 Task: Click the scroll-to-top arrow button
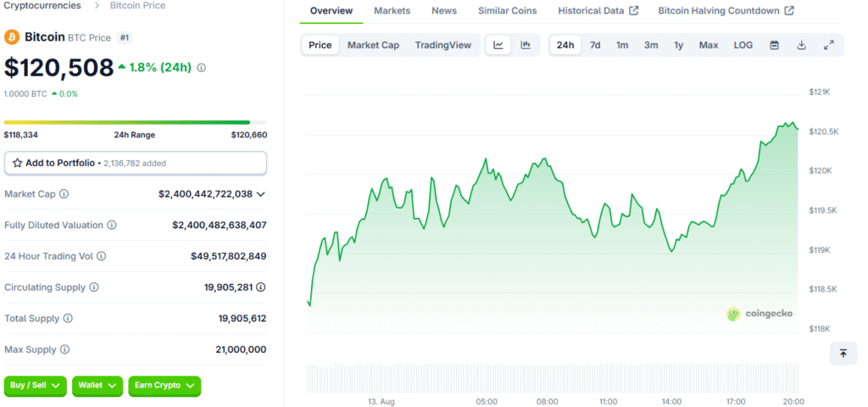click(x=843, y=353)
